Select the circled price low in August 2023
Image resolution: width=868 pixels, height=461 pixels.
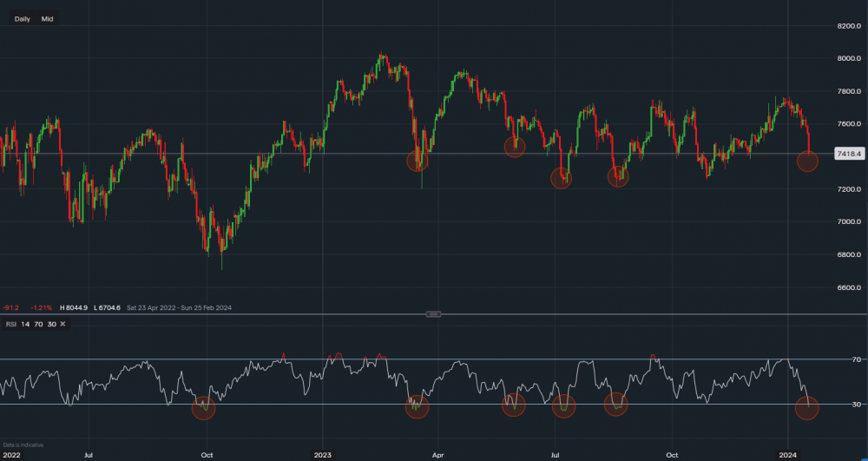618,177
